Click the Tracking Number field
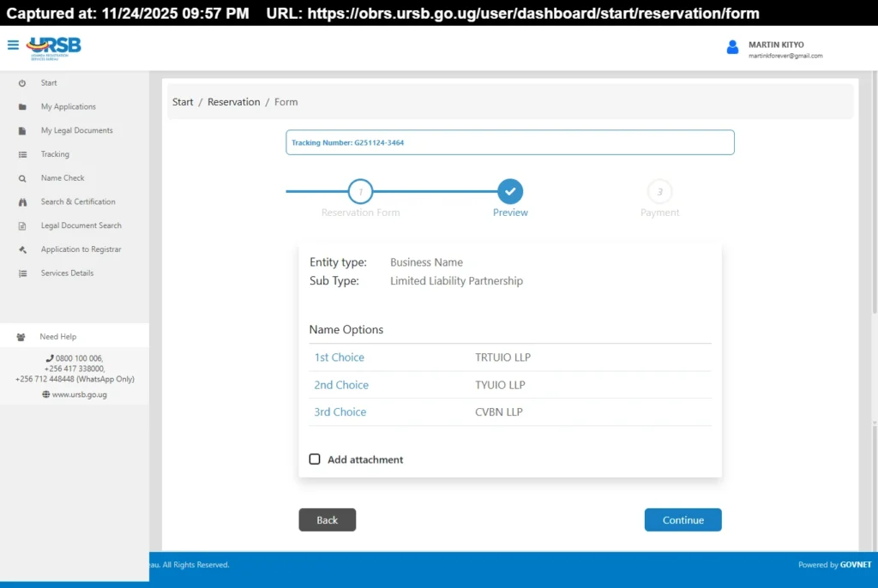 tap(510, 142)
